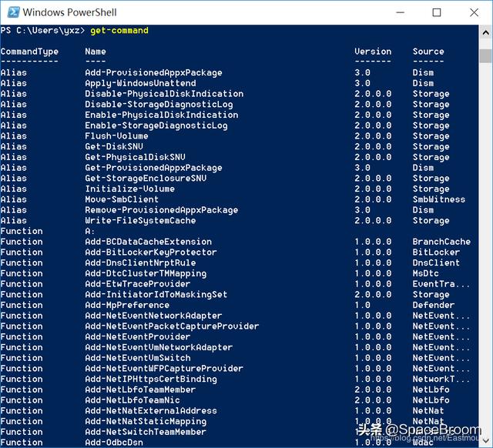Click the DnsClient source value
Image resolution: width=493 pixels, height=448 pixels.
(x=436, y=262)
